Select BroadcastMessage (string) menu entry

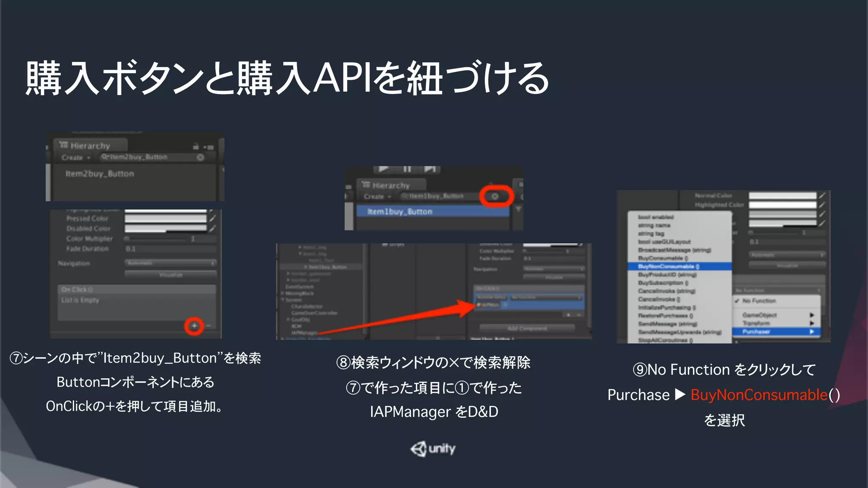click(x=679, y=250)
